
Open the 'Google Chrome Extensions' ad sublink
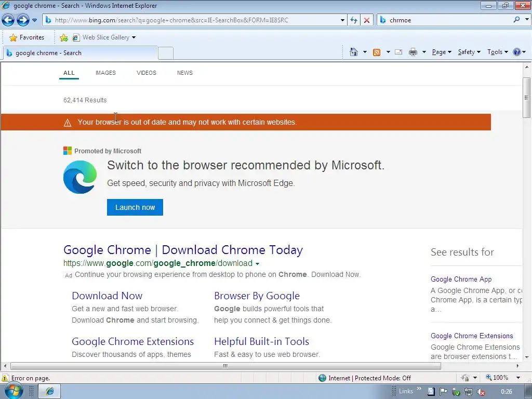pyautogui.click(x=132, y=341)
